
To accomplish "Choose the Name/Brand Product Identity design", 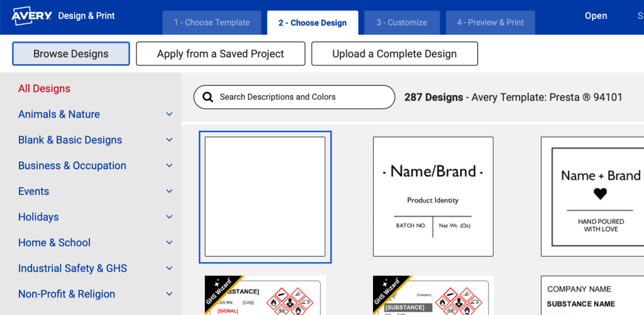I will point(433,197).
